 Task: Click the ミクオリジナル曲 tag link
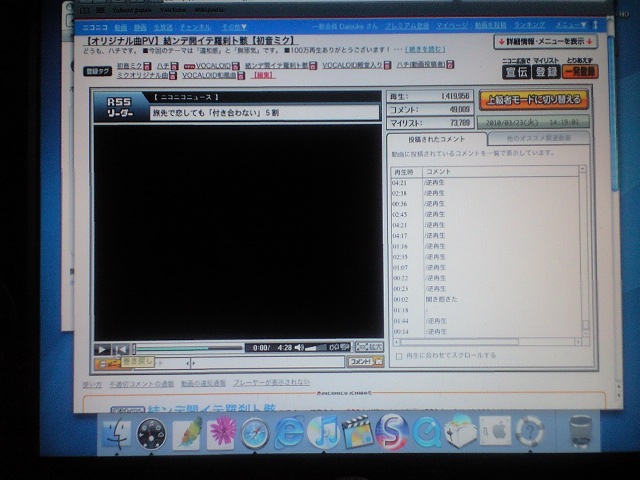pos(142,76)
